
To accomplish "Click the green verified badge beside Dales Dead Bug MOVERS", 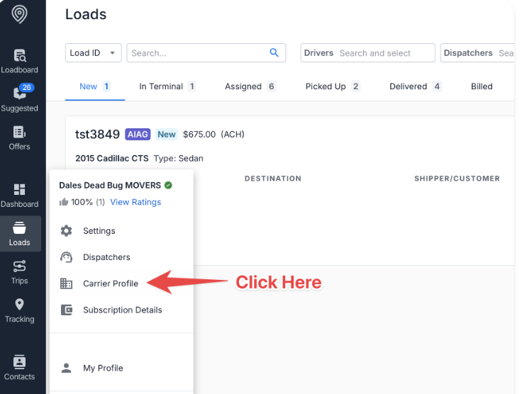I will (168, 185).
